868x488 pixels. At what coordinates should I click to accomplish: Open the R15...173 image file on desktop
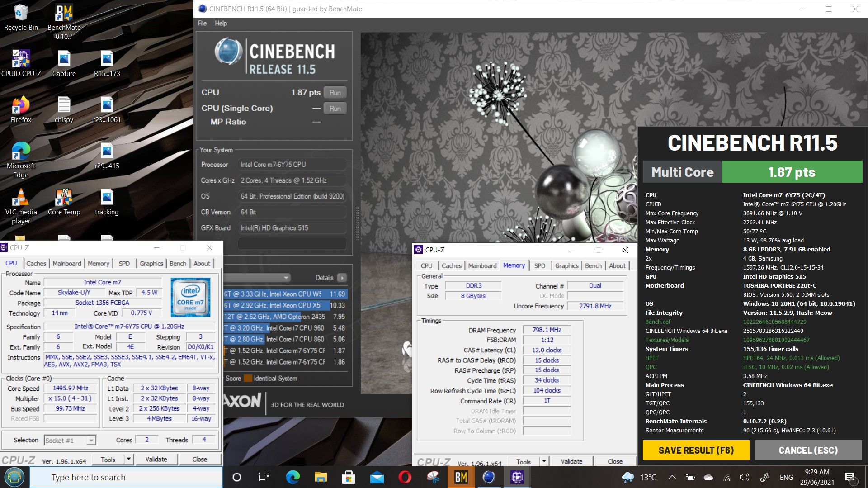[x=107, y=63]
